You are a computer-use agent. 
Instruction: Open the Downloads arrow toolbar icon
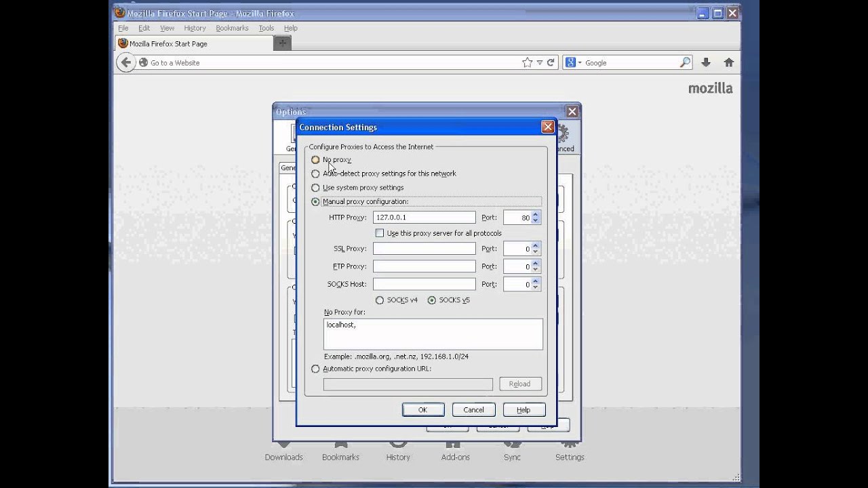pyautogui.click(x=705, y=62)
